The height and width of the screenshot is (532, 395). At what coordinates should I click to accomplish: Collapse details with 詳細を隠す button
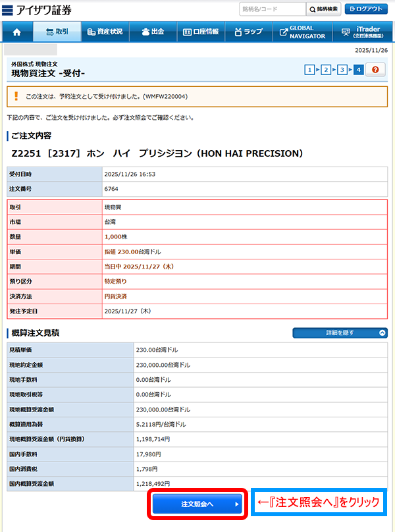click(x=340, y=333)
